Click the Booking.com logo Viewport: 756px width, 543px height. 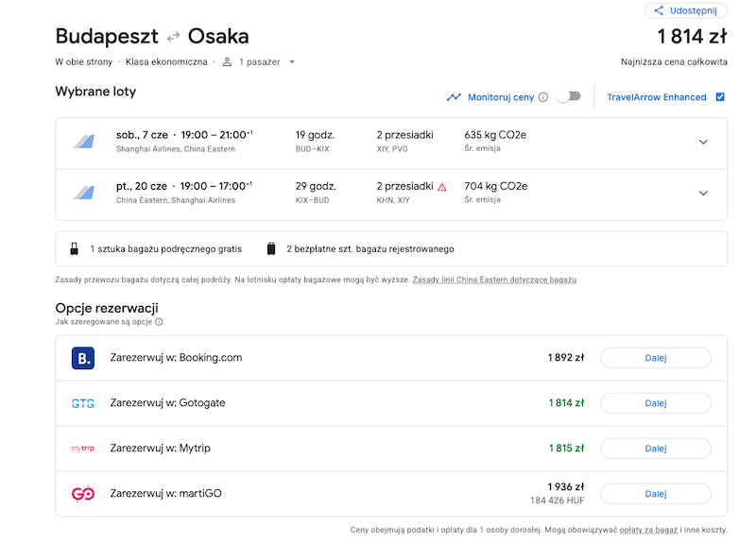tap(83, 358)
